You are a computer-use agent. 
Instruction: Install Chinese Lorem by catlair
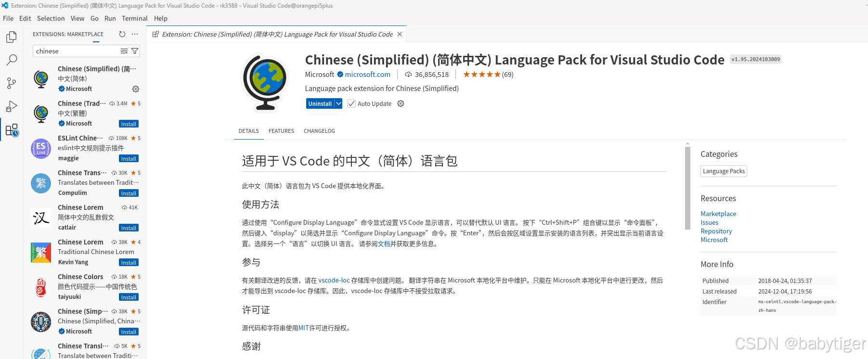(x=129, y=228)
